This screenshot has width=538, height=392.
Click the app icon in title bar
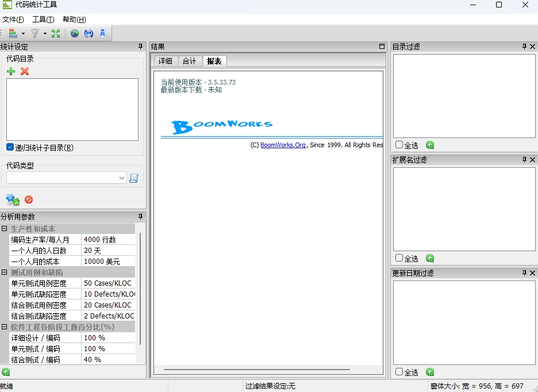click(x=7, y=5)
